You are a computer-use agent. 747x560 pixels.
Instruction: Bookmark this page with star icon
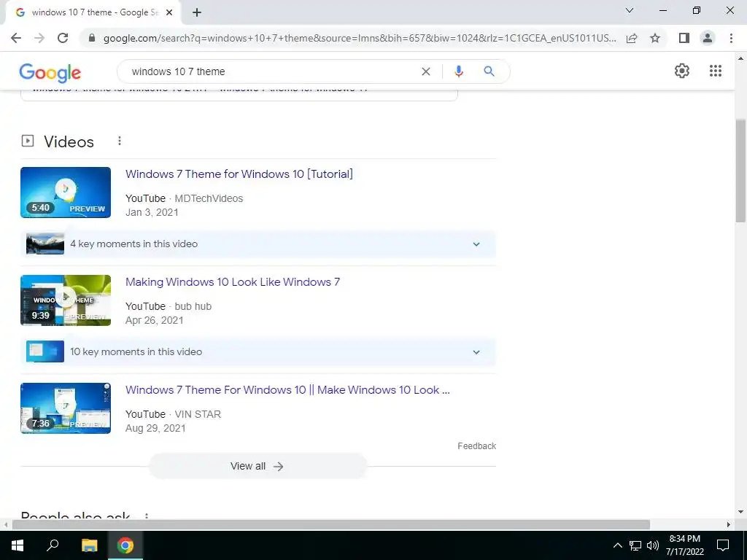click(655, 38)
